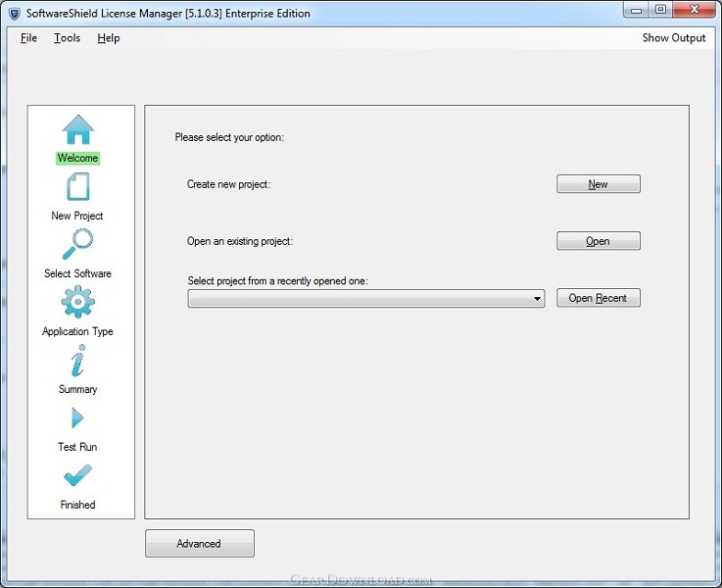Minimize the License Manager window

tap(637, 10)
